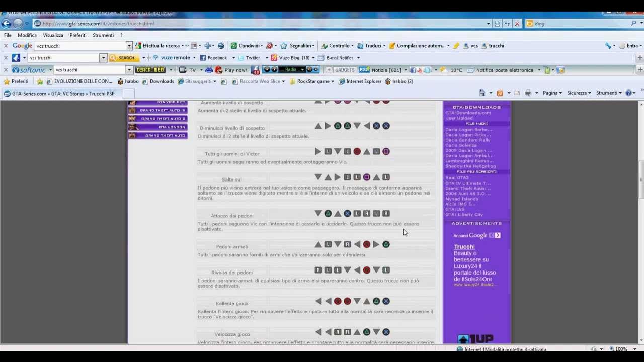This screenshot has width=644, height=362.
Task: Click the 10°C weather indicator
Action: tap(452, 70)
